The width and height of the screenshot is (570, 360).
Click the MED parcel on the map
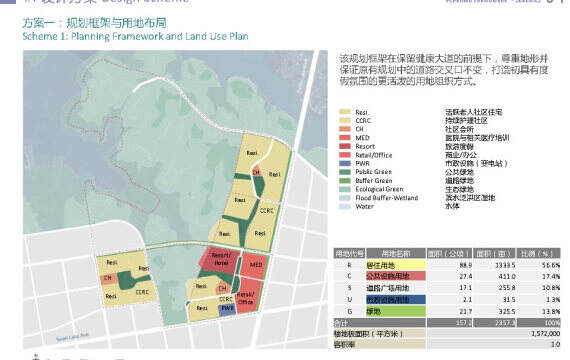click(255, 265)
